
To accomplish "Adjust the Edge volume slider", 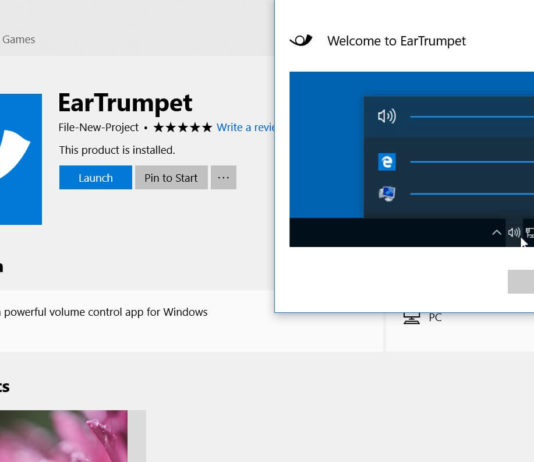I will coord(472,162).
